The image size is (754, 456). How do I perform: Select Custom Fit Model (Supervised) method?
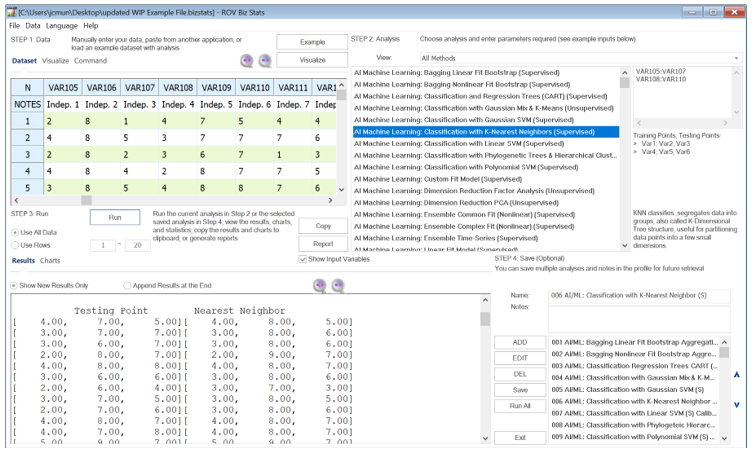pyautogui.click(x=486, y=179)
